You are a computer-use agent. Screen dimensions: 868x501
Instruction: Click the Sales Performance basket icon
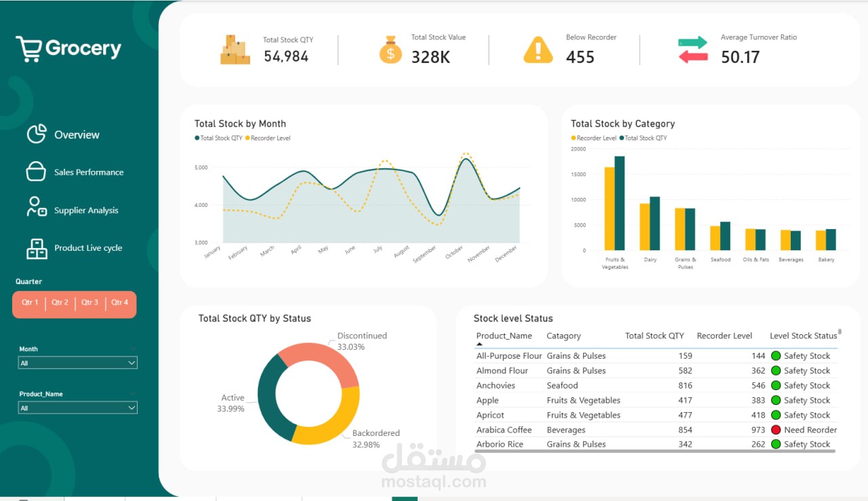36,172
